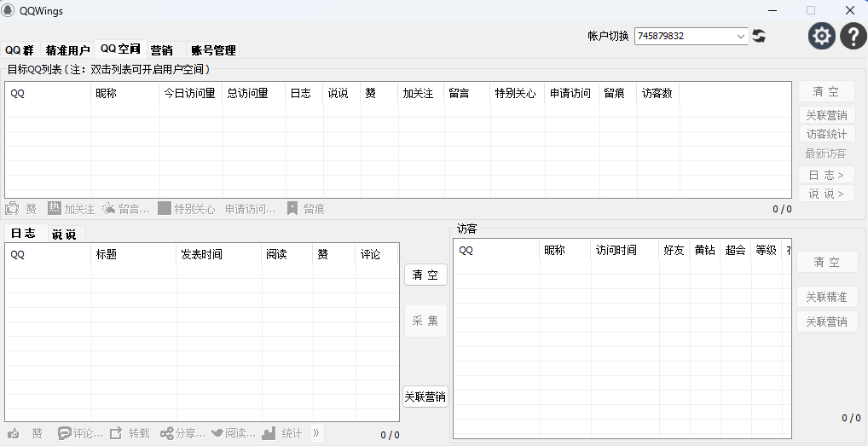Click the 访问时间 column header in visitors
868x446 pixels.
tap(616, 250)
